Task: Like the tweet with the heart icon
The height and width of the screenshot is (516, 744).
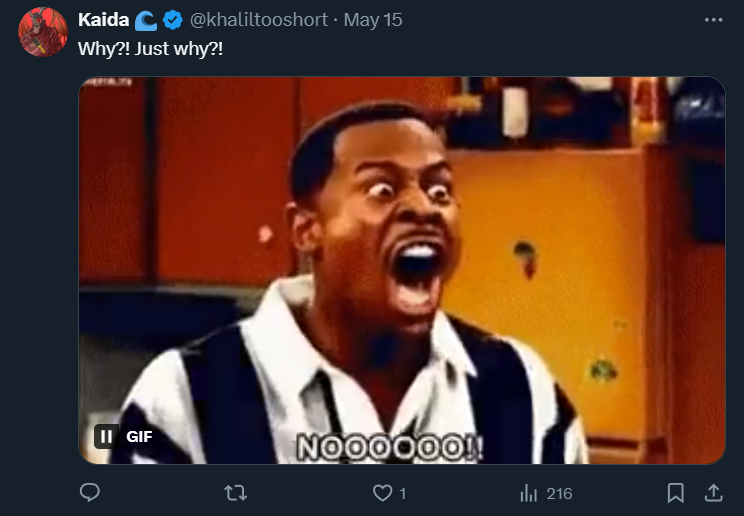Action: pos(382,493)
